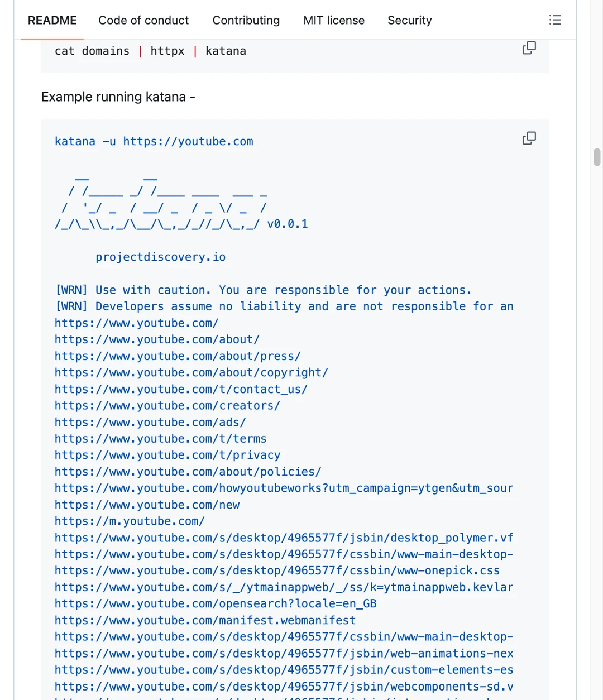Click the 'https://www.youtube.com/about/' output line

pyautogui.click(x=157, y=339)
